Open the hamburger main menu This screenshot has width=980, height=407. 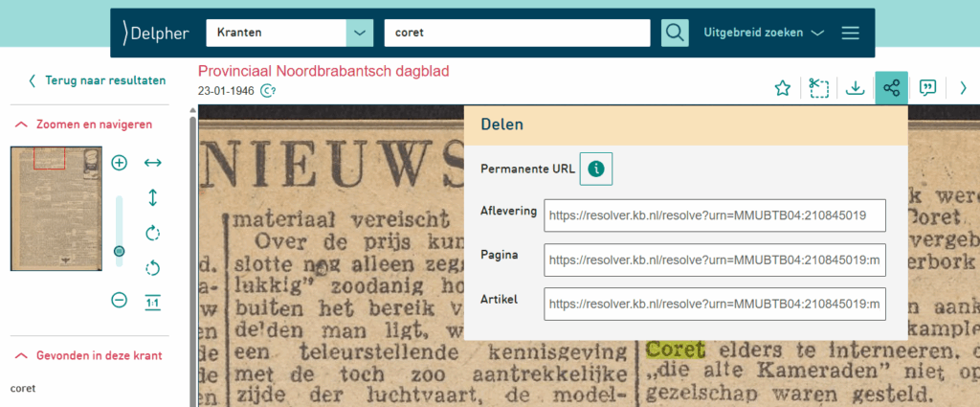pyautogui.click(x=850, y=33)
